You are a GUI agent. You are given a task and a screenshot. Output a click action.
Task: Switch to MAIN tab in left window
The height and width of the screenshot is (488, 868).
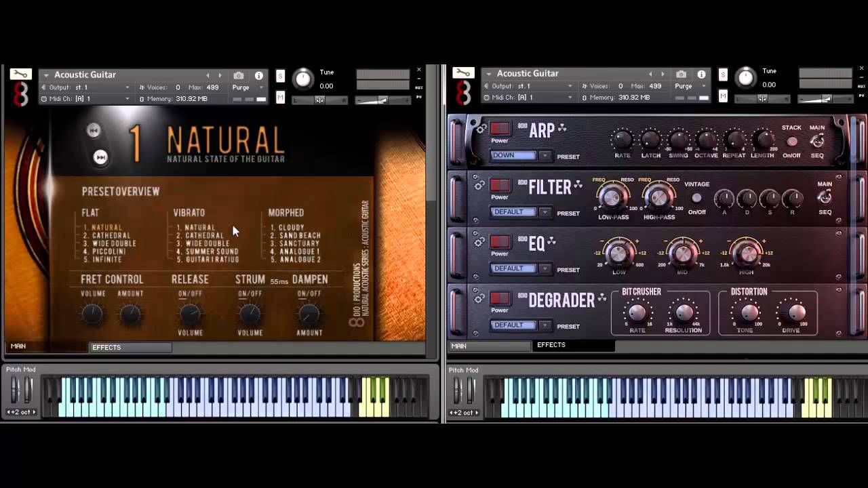point(47,346)
